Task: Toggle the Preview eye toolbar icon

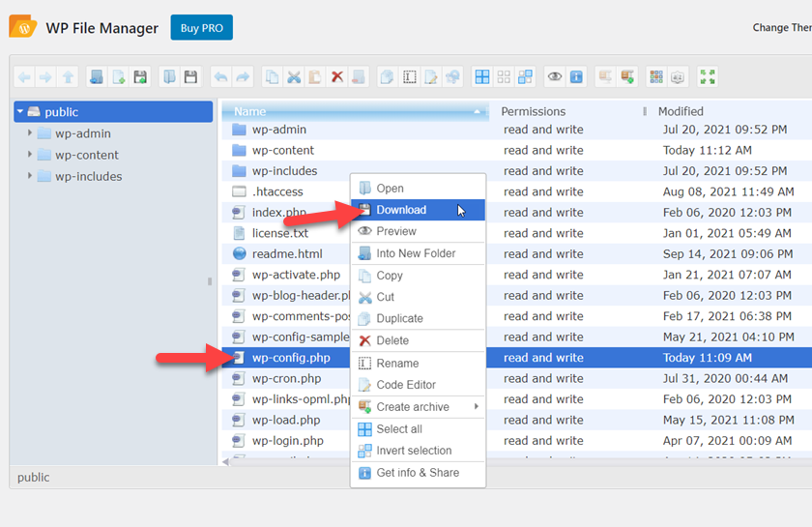Action: 555,77
